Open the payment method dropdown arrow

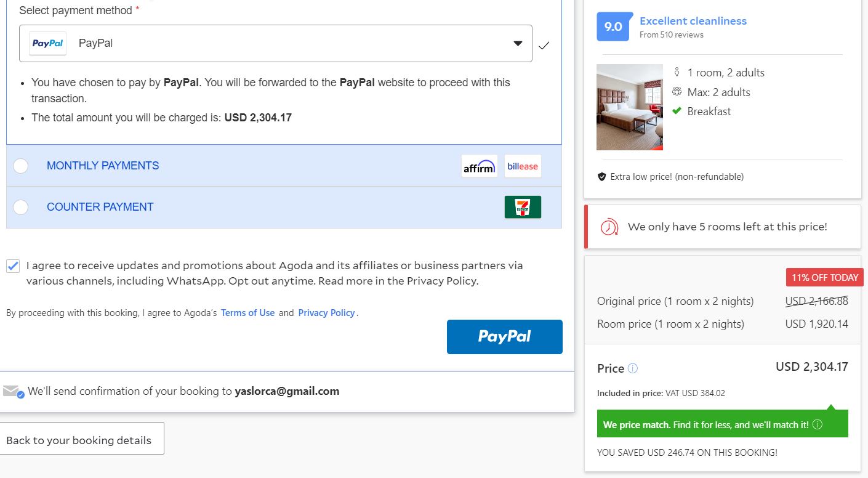click(518, 44)
